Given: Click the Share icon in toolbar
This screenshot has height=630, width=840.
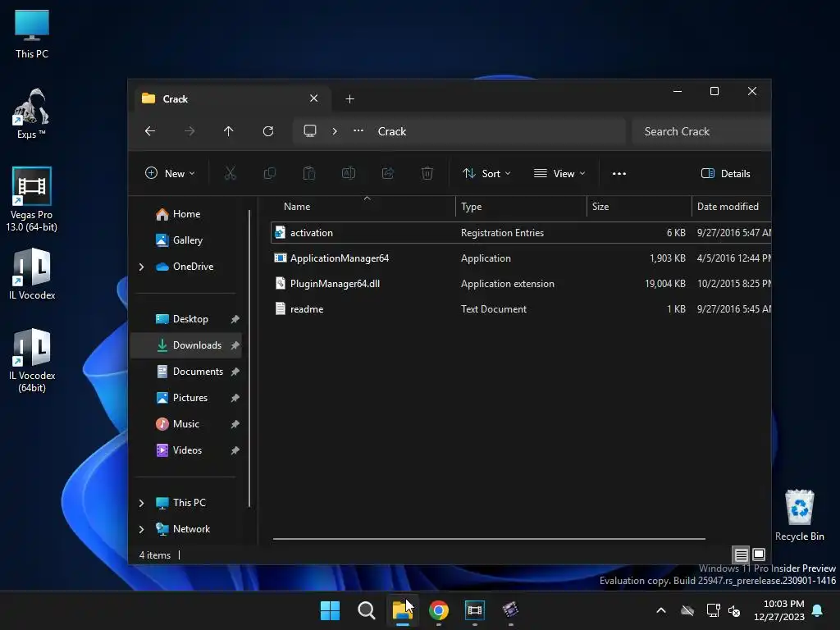Looking at the screenshot, I should 388,173.
